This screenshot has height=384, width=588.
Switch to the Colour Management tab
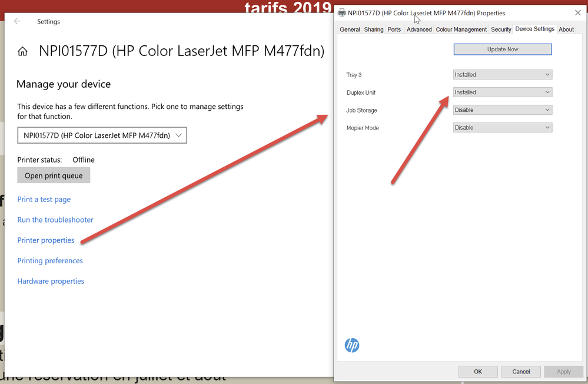461,29
